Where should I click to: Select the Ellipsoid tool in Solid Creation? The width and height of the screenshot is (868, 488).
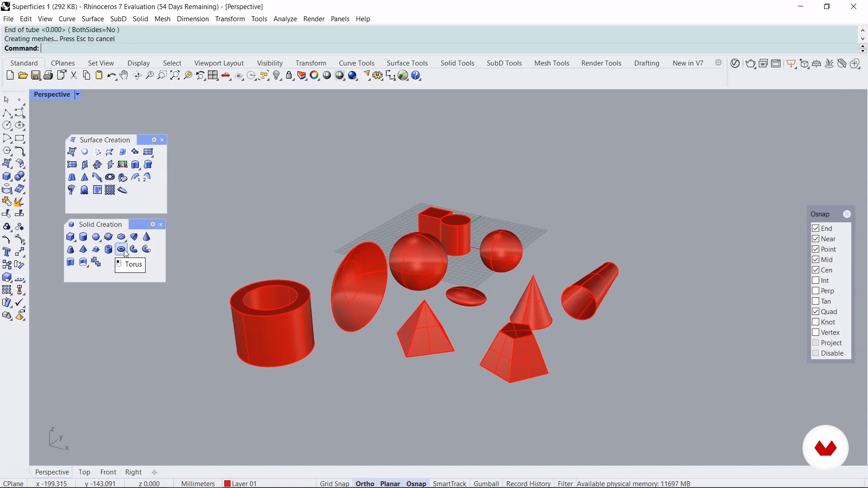point(121,237)
